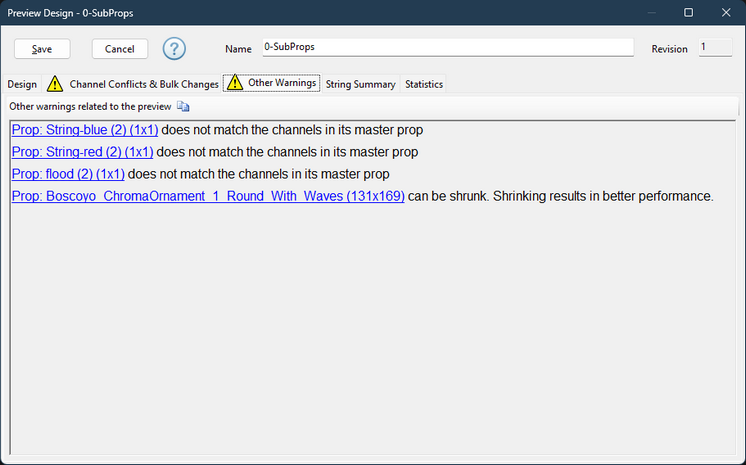Screen dimensions: 746x465
Task: Open the Prop: String-red (2) link
Action: pyautogui.click(x=82, y=152)
